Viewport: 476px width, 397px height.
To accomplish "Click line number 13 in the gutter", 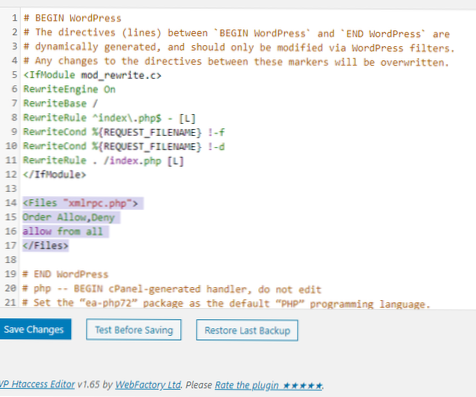I will (x=11, y=189).
